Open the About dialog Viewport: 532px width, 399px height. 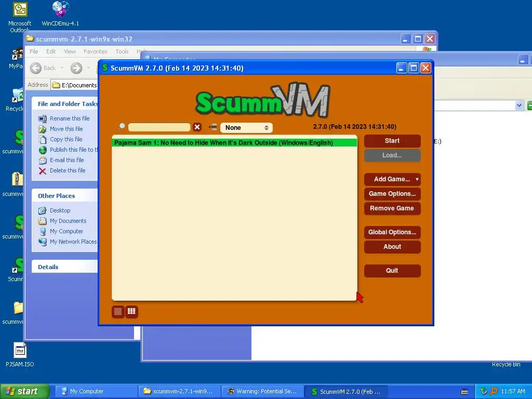[392, 247]
